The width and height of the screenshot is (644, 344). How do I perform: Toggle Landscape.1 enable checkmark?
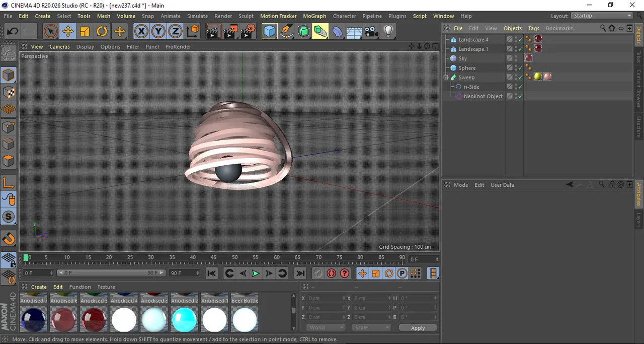tap(521, 49)
